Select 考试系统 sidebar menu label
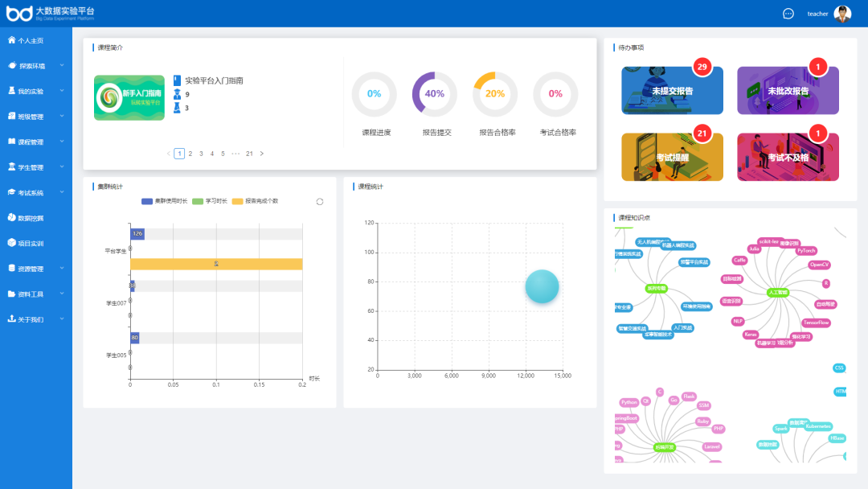The image size is (868, 489). [31, 193]
